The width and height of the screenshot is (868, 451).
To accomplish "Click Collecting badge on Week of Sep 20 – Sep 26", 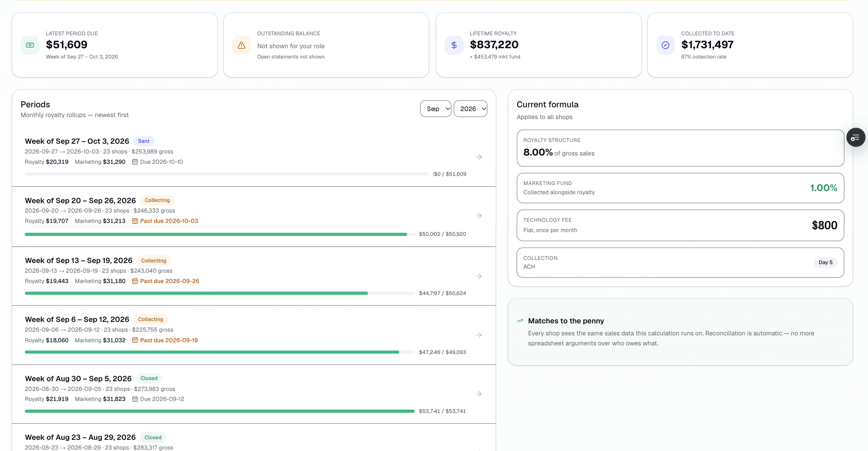I will [x=157, y=200].
